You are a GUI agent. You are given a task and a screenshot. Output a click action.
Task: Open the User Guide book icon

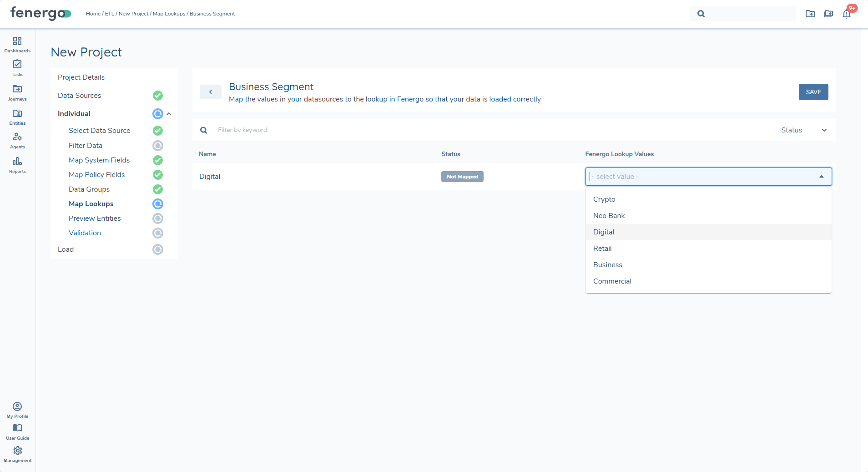(17, 431)
